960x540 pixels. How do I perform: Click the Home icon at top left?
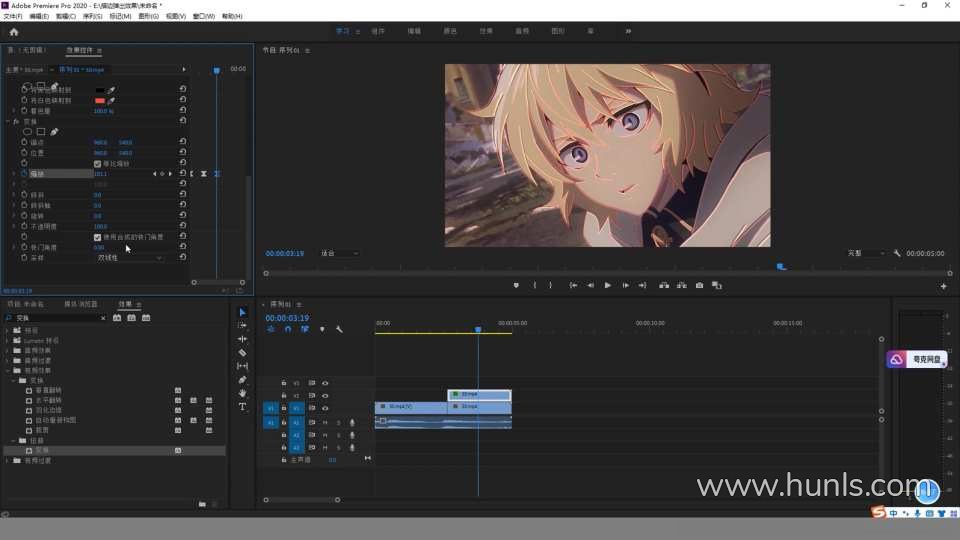pyautogui.click(x=14, y=31)
